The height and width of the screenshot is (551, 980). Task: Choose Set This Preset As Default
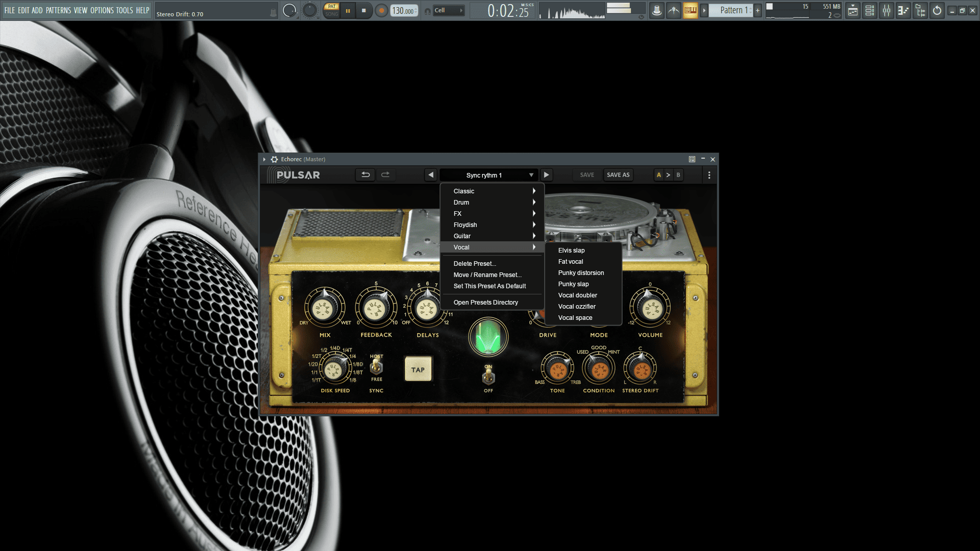[492, 286]
